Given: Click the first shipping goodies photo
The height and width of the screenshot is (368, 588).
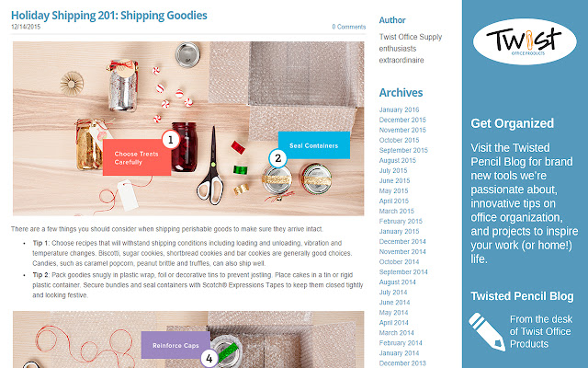Looking at the screenshot, I should [188, 129].
